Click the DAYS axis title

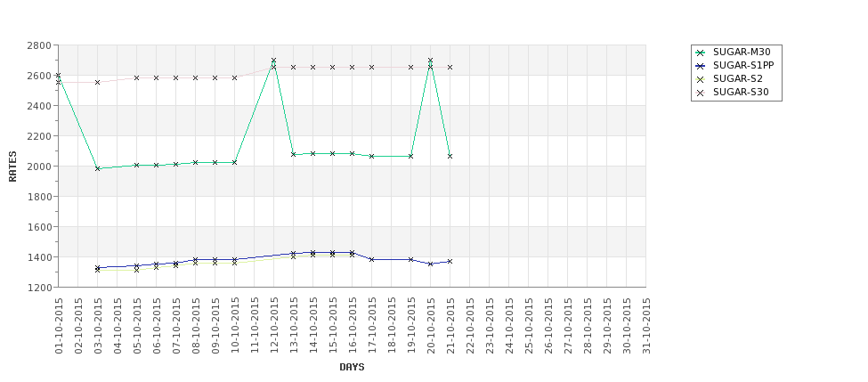pyautogui.click(x=352, y=367)
